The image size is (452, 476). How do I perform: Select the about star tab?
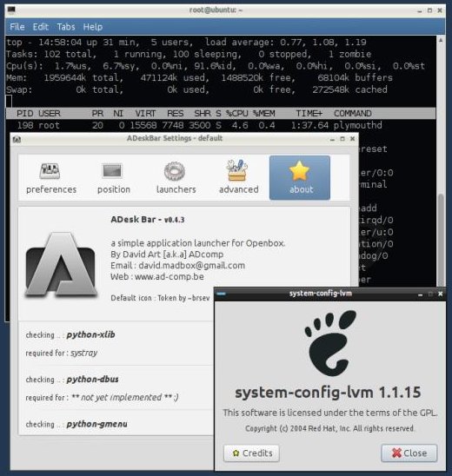pos(300,178)
